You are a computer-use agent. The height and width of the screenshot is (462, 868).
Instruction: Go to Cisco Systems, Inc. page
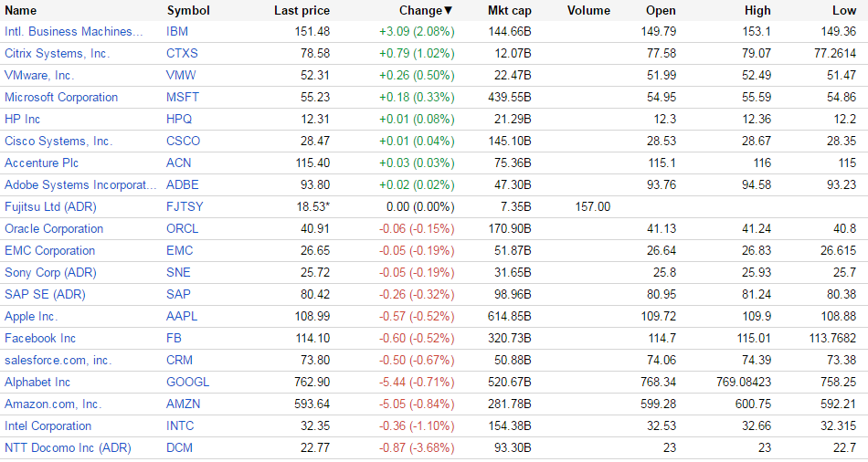(x=58, y=142)
